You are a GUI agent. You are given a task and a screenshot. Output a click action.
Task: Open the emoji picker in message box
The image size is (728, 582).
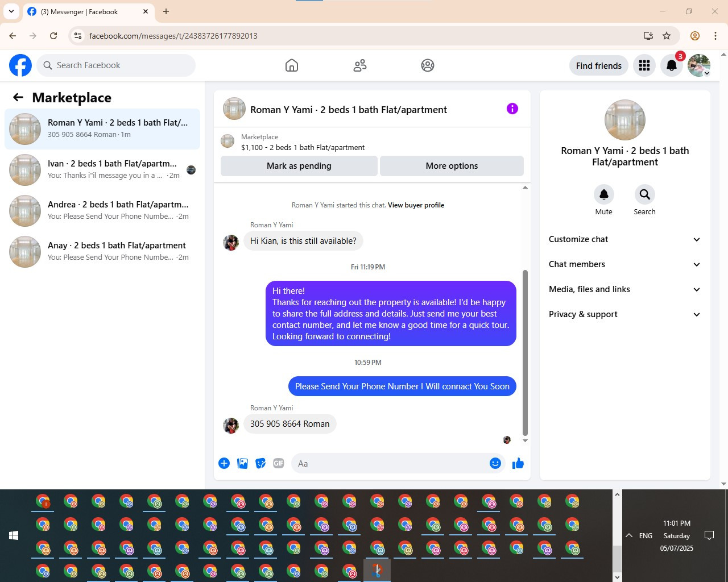click(495, 463)
